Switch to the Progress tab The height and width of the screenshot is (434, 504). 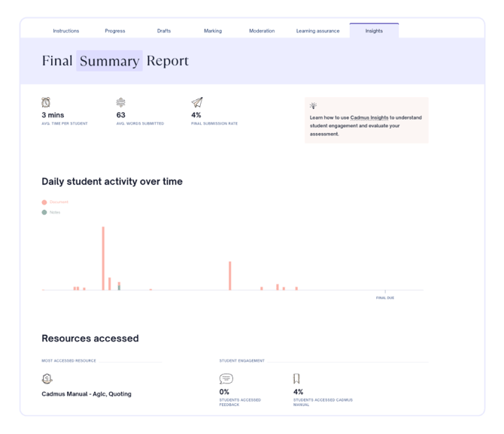click(x=115, y=31)
